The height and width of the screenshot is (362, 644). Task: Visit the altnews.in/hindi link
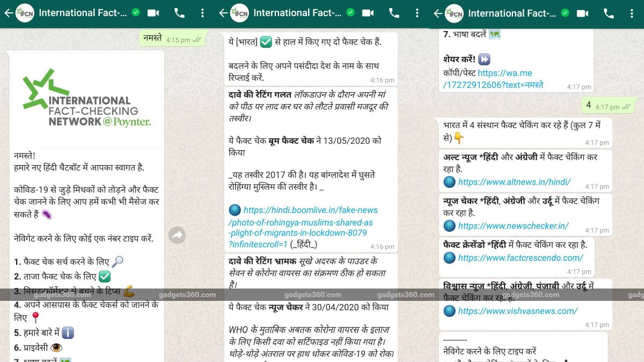[x=514, y=182]
